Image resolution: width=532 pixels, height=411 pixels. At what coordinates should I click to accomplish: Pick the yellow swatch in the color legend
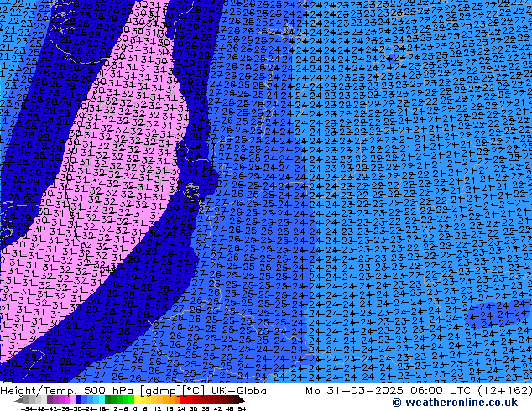click(x=137, y=400)
